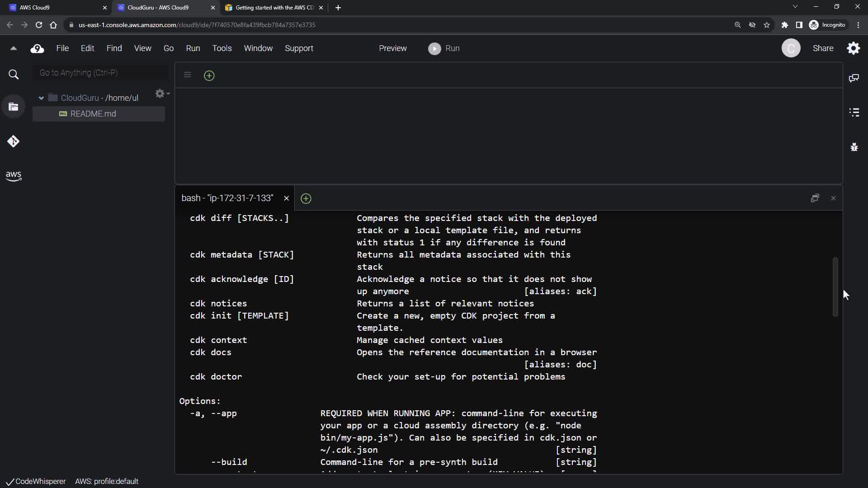Collapse the CloudGuru folder tree
Image resolution: width=868 pixels, height=488 pixels.
pos(41,98)
